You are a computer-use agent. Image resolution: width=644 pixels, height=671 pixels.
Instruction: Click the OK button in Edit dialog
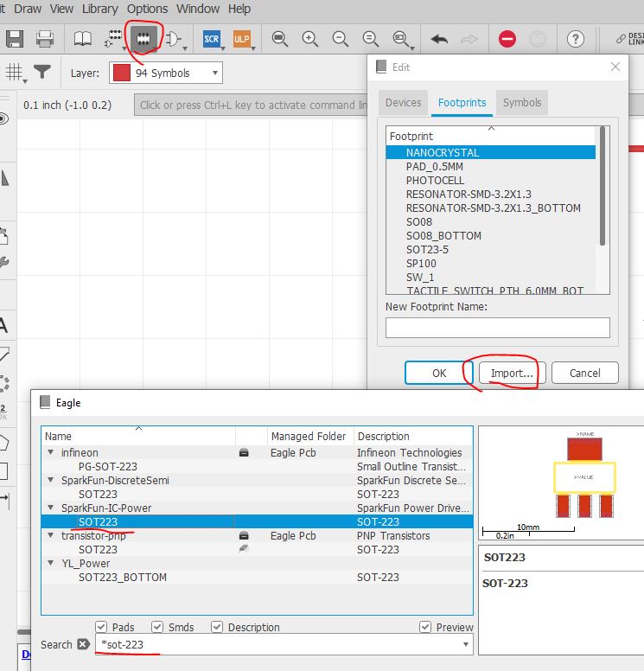(x=439, y=374)
